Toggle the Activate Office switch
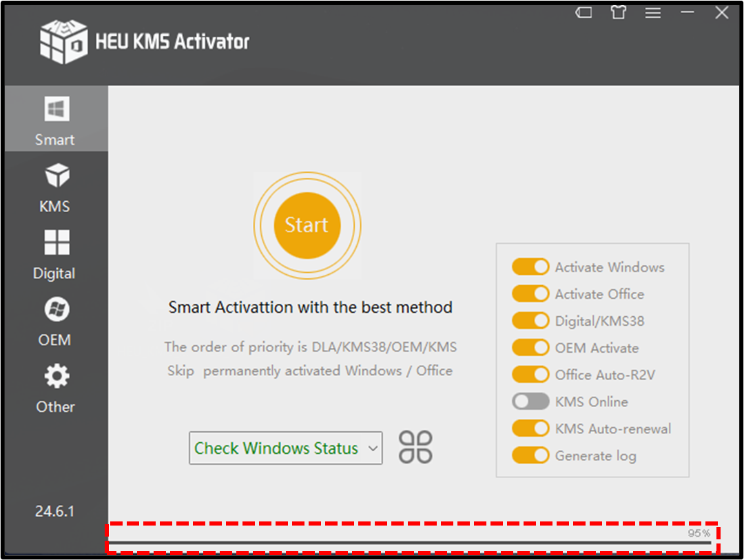Image resolution: width=744 pixels, height=560 pixels. [530, 293]
